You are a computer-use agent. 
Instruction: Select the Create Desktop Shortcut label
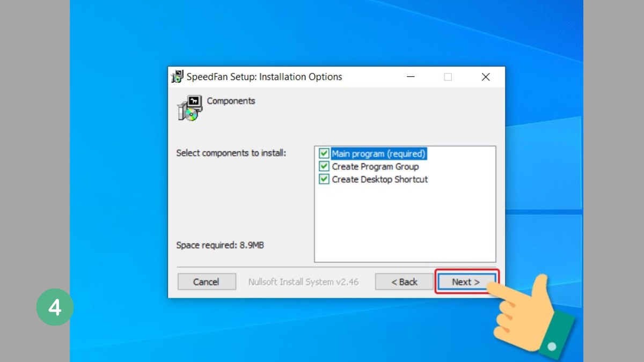(380, 179)
